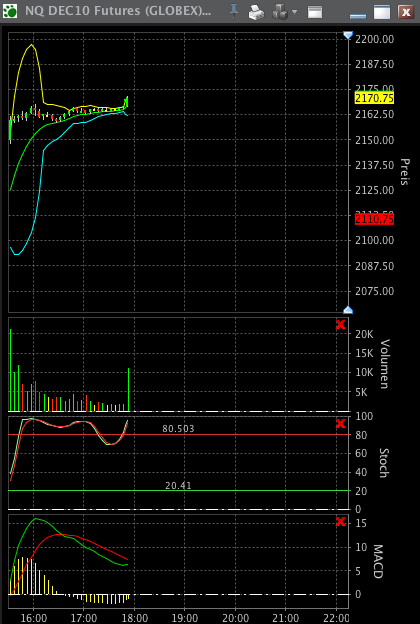
Task: Click the 2200.00 price axis value
Action: click(x=375, y=39)
